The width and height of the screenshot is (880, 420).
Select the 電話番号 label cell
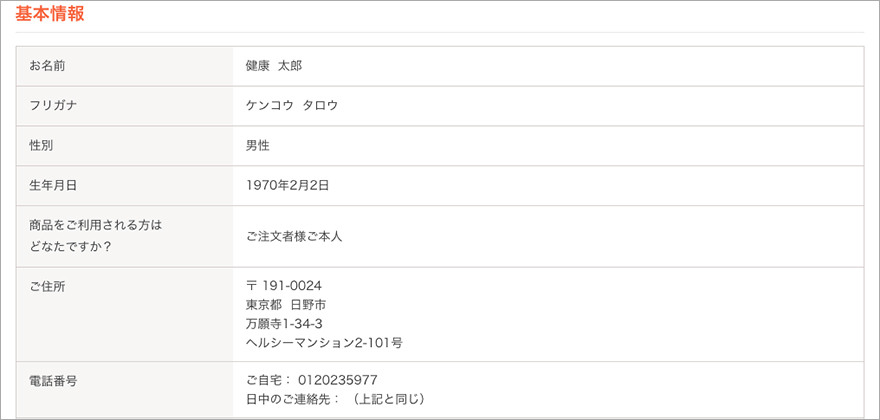click(x=125, y=390)
